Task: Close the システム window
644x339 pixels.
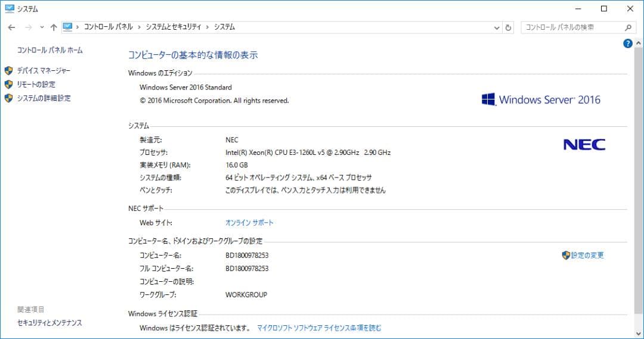Action: 630,8
